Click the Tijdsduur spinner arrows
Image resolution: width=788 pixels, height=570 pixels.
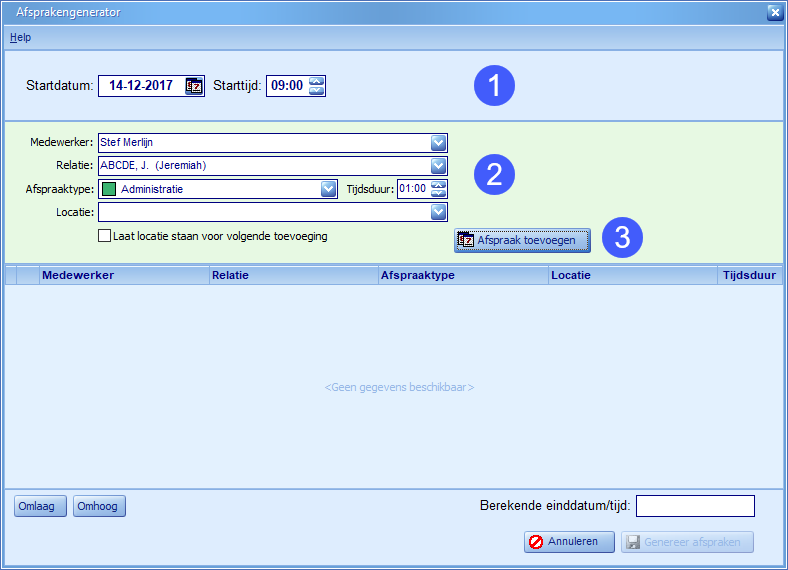438,188
